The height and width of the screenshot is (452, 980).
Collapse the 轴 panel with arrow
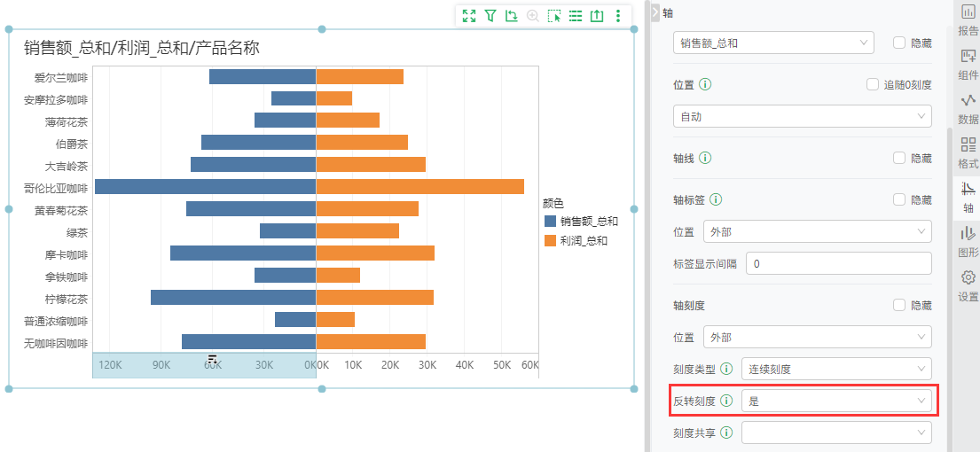tap(655, 12)
